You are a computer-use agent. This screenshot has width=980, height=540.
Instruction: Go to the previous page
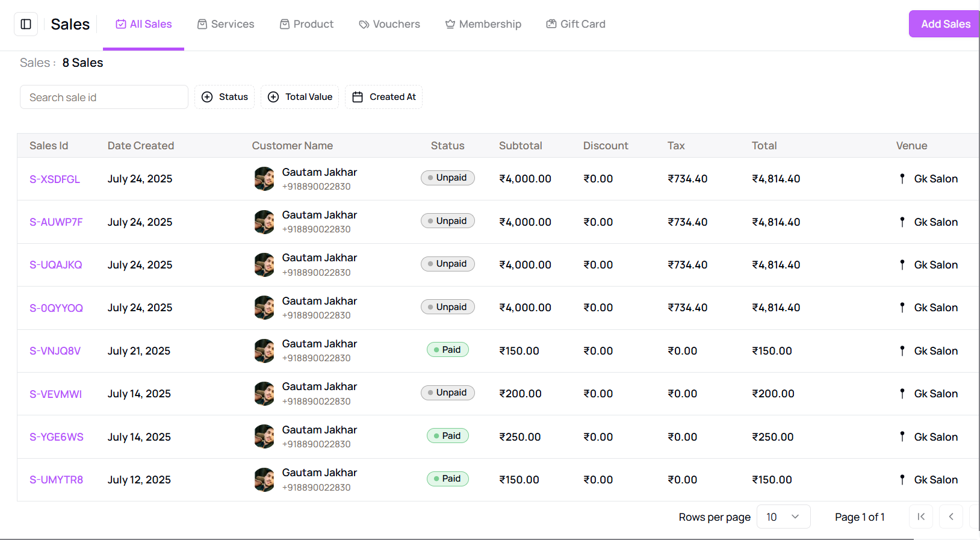click(951, 517)
